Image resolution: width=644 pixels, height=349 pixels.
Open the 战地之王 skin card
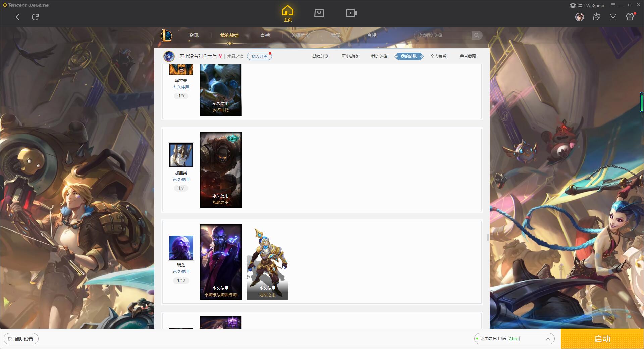pyautogui.click(x=220, y=170)
